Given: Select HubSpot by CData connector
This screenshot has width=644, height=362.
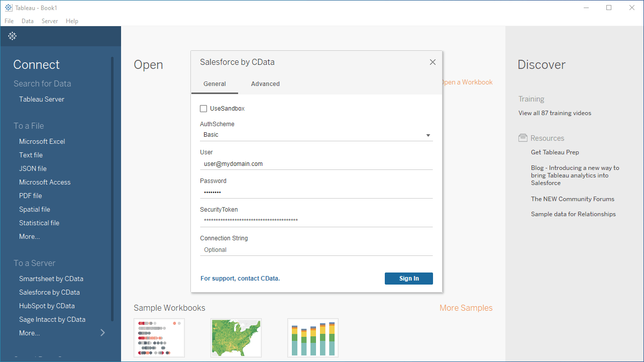Looking at the screenshot, I should point(47,306).
